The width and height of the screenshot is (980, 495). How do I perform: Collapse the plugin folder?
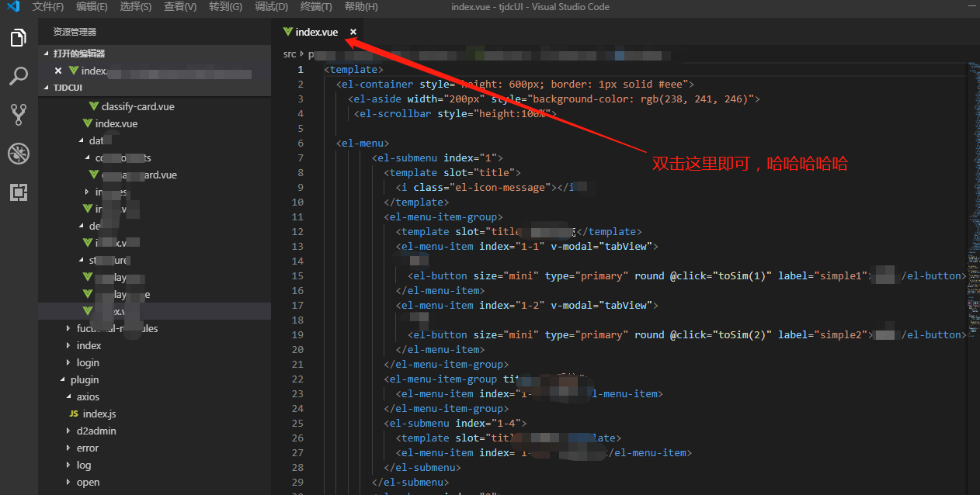coord(155,379)
